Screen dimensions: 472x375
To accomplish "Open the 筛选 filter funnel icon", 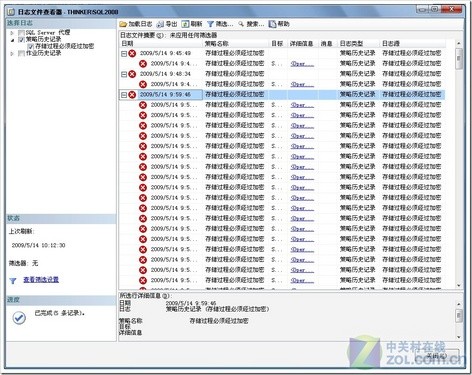I will tap(210, 24).
